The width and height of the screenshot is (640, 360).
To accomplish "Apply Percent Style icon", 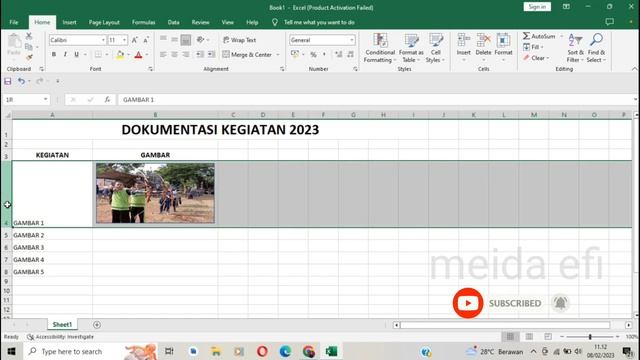I will 313,55.
